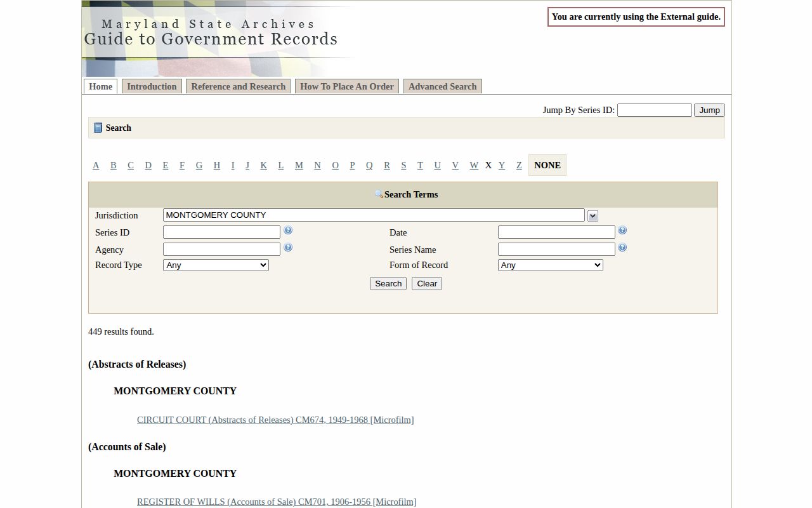Filter by letter D
This screenshot has width=812, height=508.
(148, 165)
